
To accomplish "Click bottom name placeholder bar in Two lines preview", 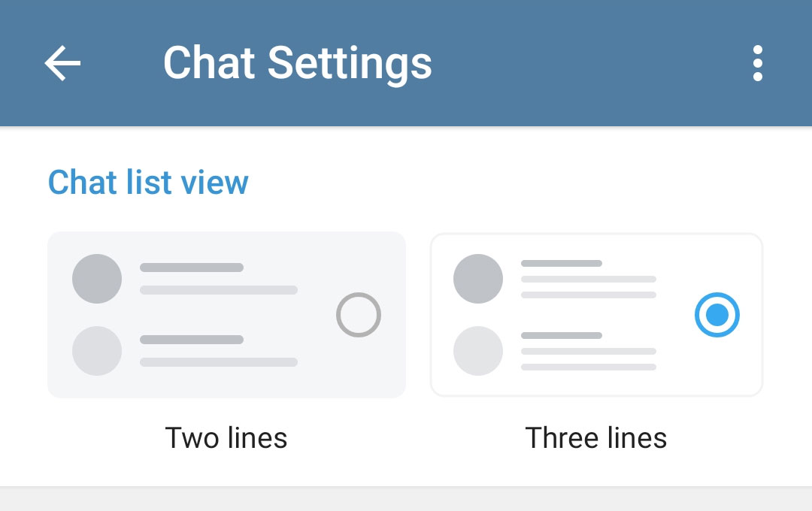I will coord(192,340).
